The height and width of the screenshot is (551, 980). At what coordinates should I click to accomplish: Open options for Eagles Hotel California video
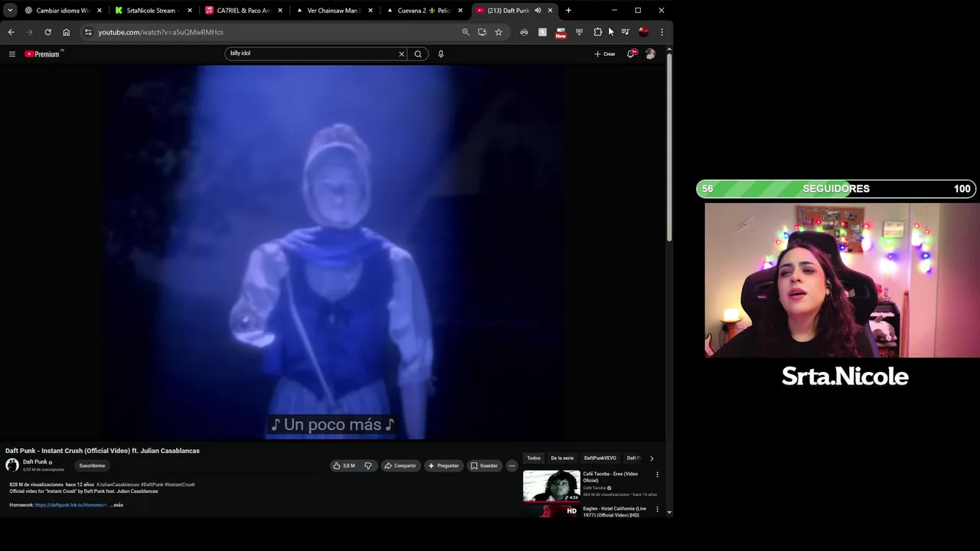[657, 510]
